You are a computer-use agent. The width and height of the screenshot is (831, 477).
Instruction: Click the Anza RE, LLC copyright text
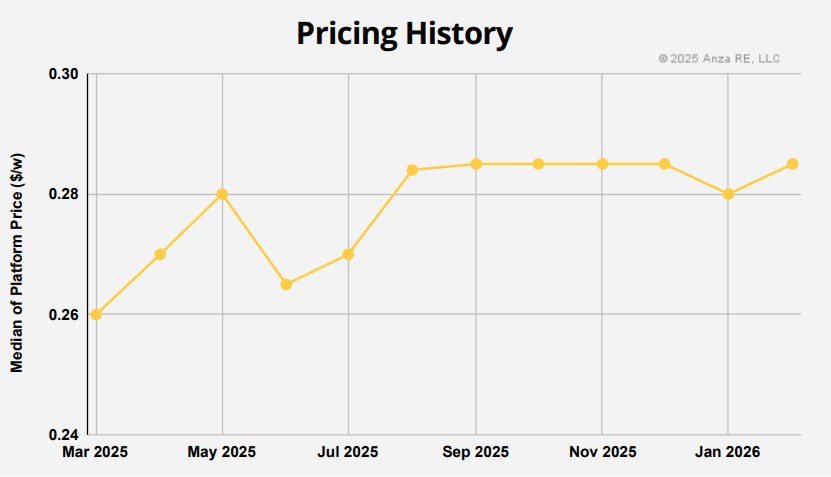(x=719, y=59)
